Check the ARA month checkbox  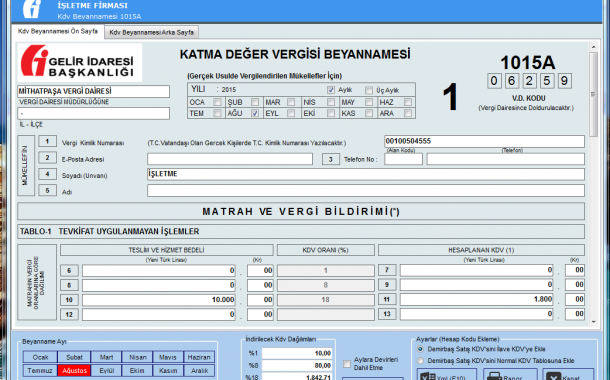408,113
